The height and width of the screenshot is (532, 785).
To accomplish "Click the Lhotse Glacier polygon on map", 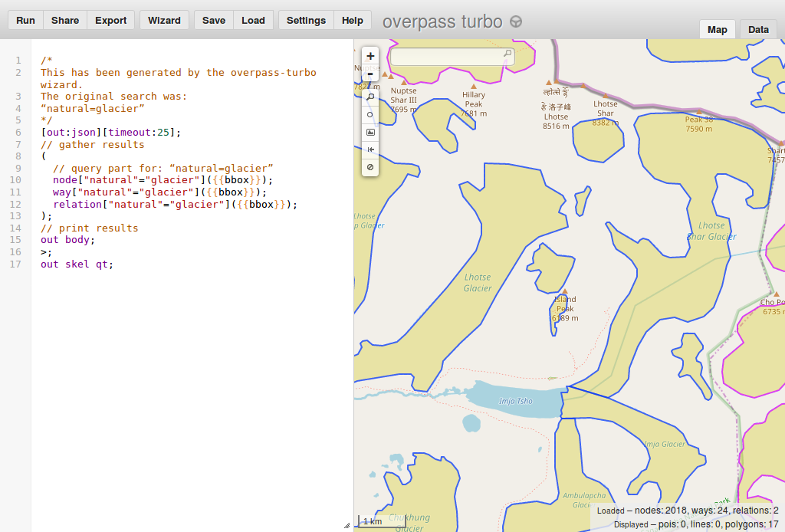I will click(478, 283).
